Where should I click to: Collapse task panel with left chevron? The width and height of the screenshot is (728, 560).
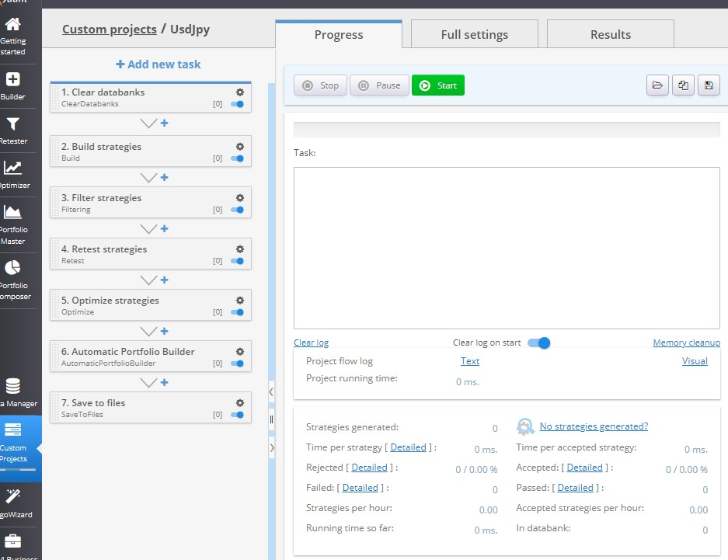pyautogui.click(x=270, y=392)
